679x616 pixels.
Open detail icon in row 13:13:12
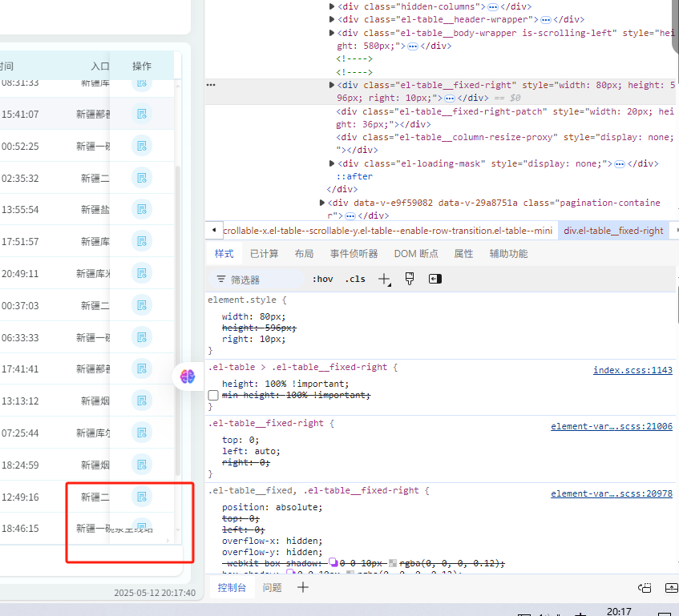142,401
